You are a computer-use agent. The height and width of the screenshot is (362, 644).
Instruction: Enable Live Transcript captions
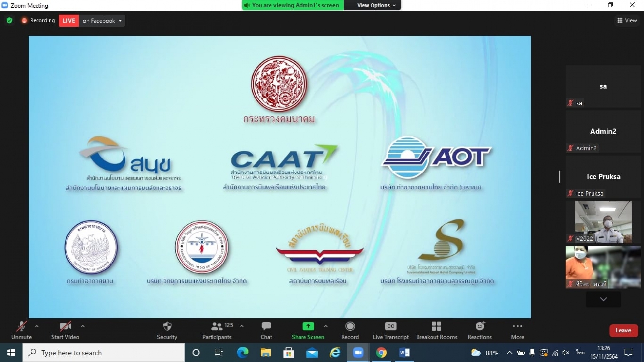(x=390, y=330)
